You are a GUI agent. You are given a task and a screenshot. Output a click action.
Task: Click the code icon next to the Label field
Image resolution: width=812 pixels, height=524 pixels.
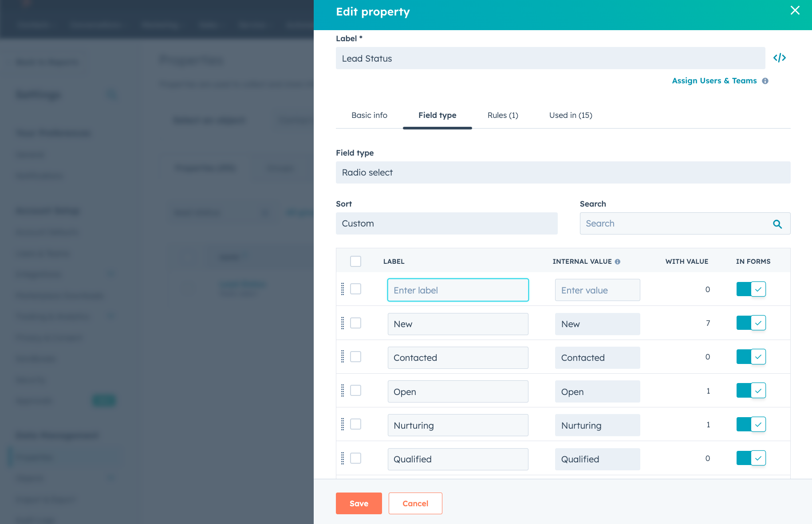coord(780,58)
